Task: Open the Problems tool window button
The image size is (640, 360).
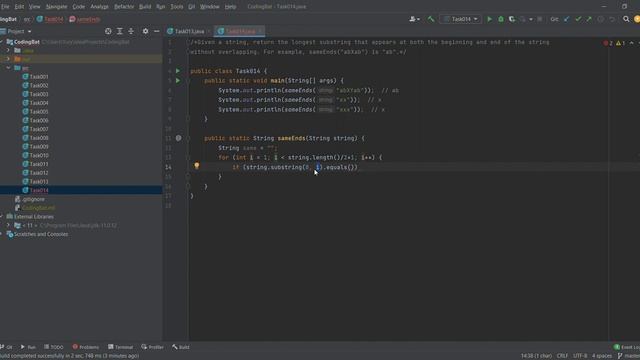Action: pyautogui.click(x=86, y=347)
